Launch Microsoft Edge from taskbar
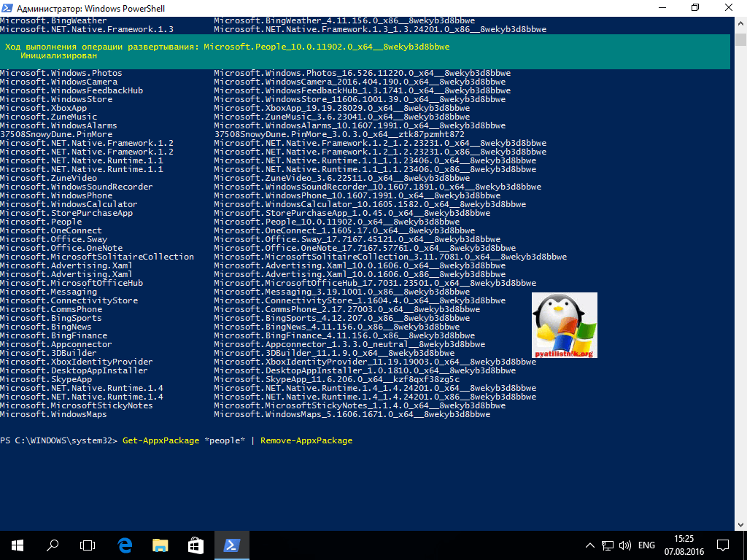This screenshot has height=560, width=747. [124, 545]
